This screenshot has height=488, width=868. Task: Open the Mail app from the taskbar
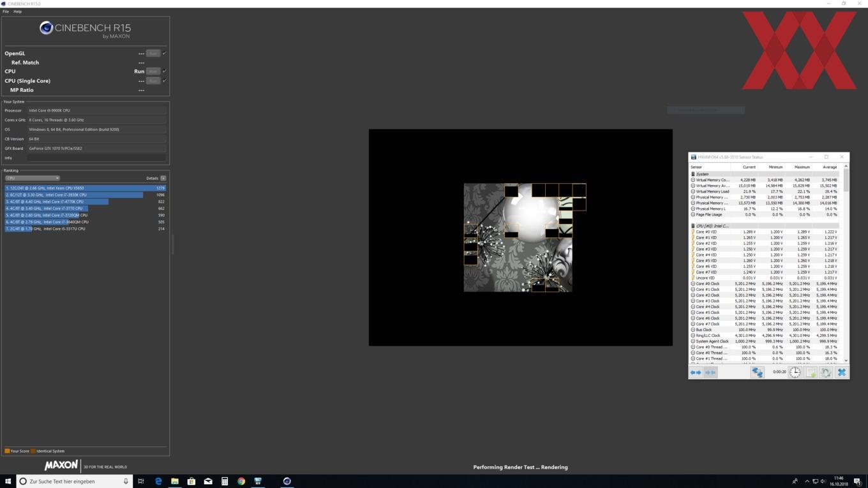tap(208, 481)
